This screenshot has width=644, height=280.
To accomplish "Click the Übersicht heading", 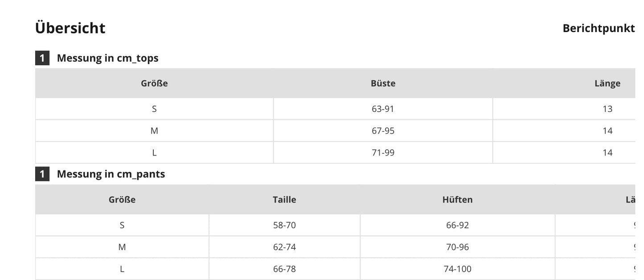I will (70, 28).
